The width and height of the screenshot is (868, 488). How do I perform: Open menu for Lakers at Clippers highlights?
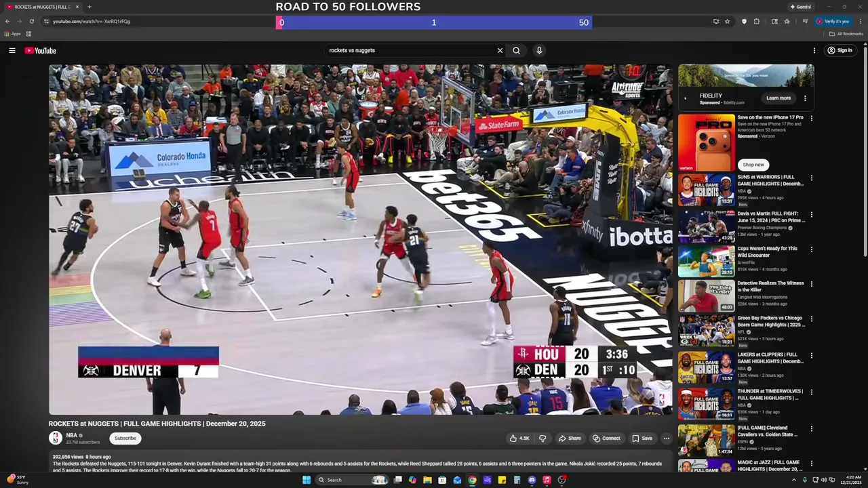pyautogui.click(x=811, y=355)
